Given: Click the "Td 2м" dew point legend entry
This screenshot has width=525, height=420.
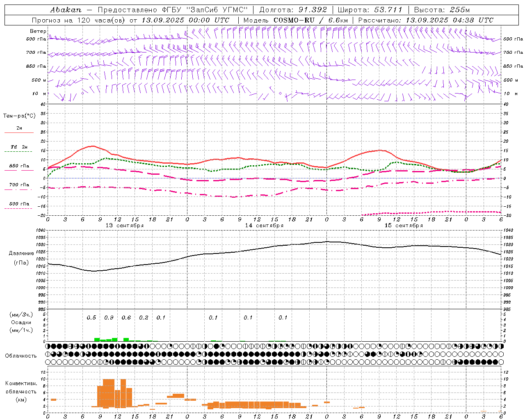Looking at the screenshot, I should [x=19, y=147].
